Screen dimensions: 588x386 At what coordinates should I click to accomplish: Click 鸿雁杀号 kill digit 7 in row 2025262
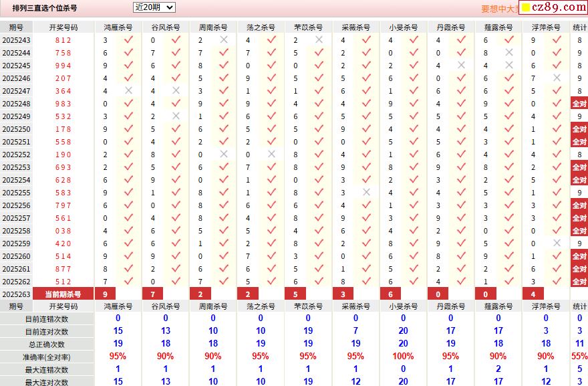(x=105, y=282)
